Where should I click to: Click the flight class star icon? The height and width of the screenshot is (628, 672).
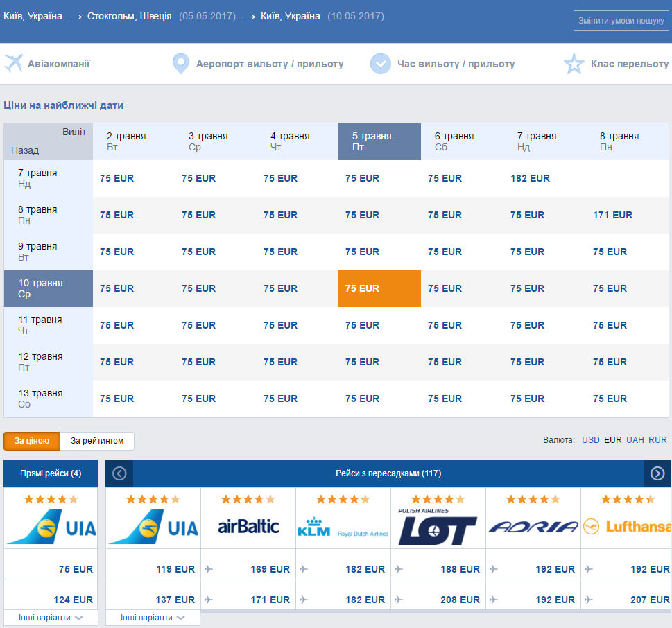tap(574, 64)
